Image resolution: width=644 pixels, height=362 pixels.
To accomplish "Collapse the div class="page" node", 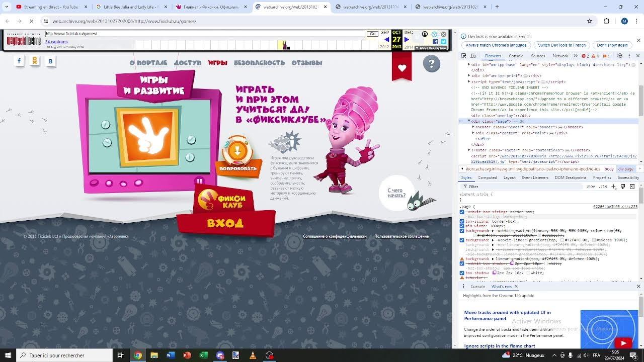I will (469, 121).
